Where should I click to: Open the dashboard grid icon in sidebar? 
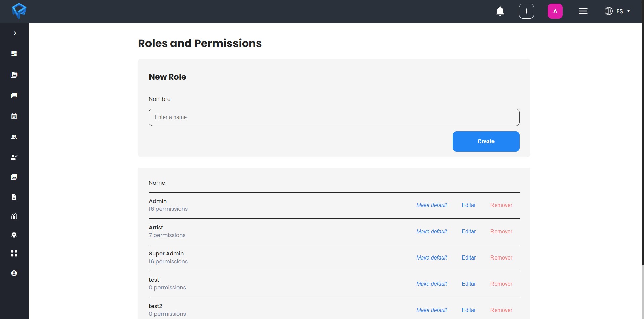(14, 54)
